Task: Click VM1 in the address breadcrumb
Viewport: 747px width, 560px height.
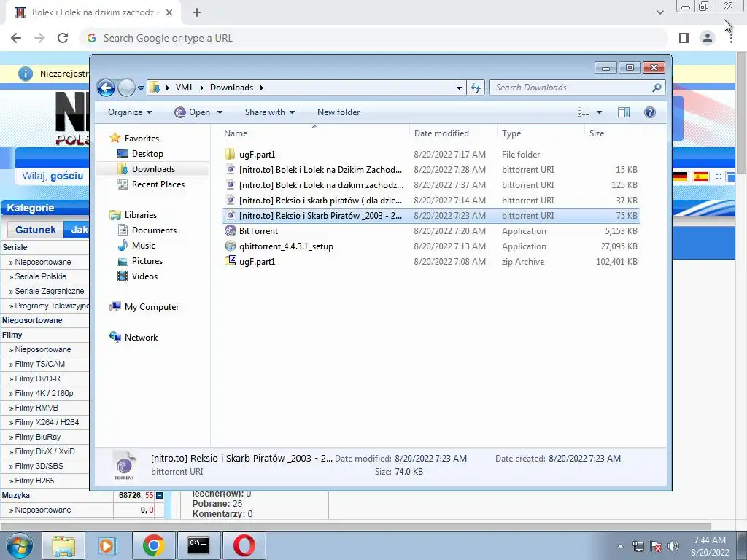Action: (184, 87)
